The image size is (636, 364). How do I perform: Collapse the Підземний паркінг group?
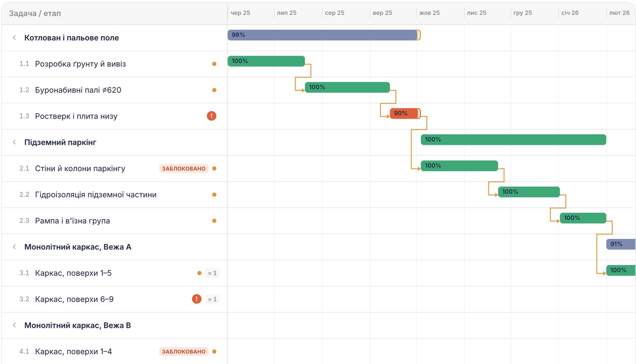tap(14, 142)
